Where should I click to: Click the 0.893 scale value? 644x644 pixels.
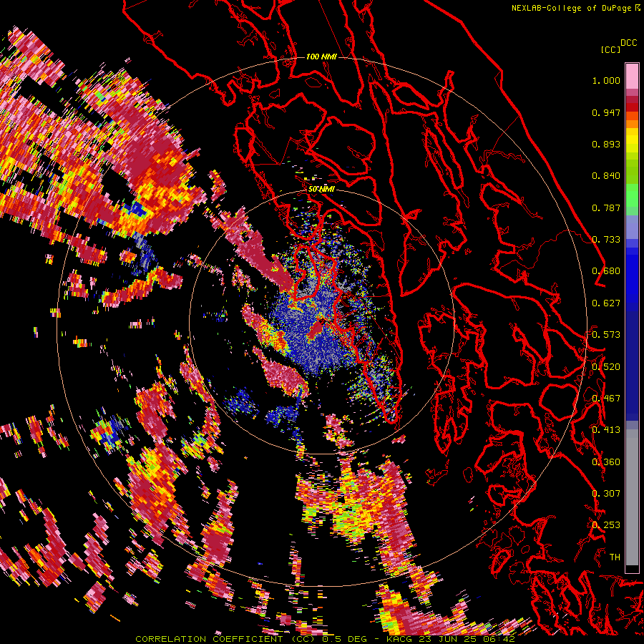(x=606, y=144)
